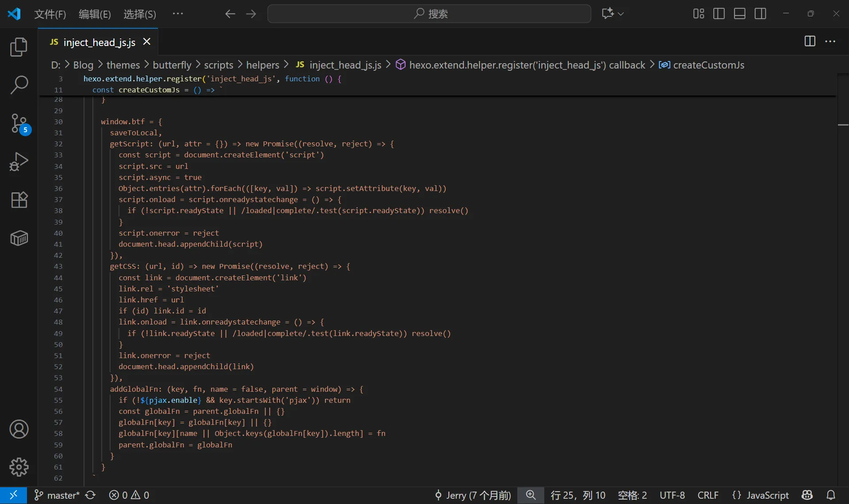Image resolution: width=849 pixels, height=504 pixels.
Task: Switch git branch master*
Action: click(57, 495)
